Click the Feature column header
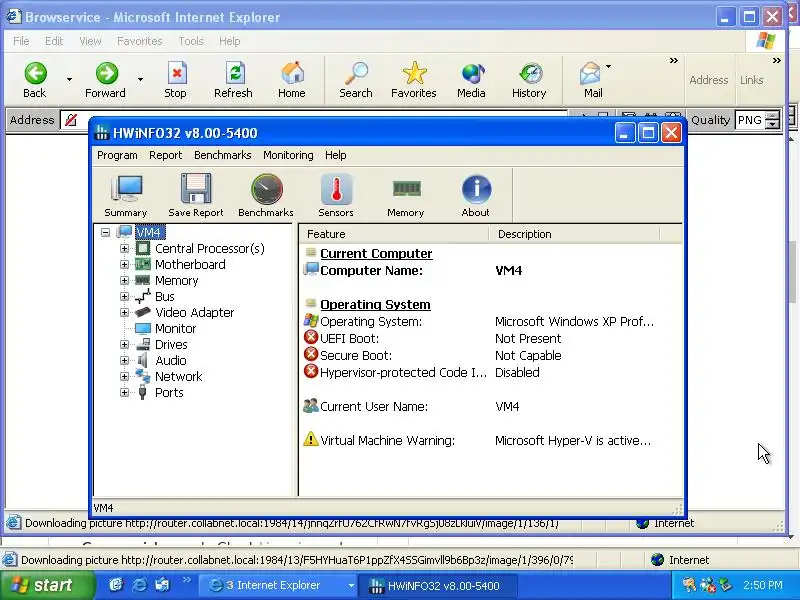The height and width of the screenshot is (600, 800). coord(394,234)
